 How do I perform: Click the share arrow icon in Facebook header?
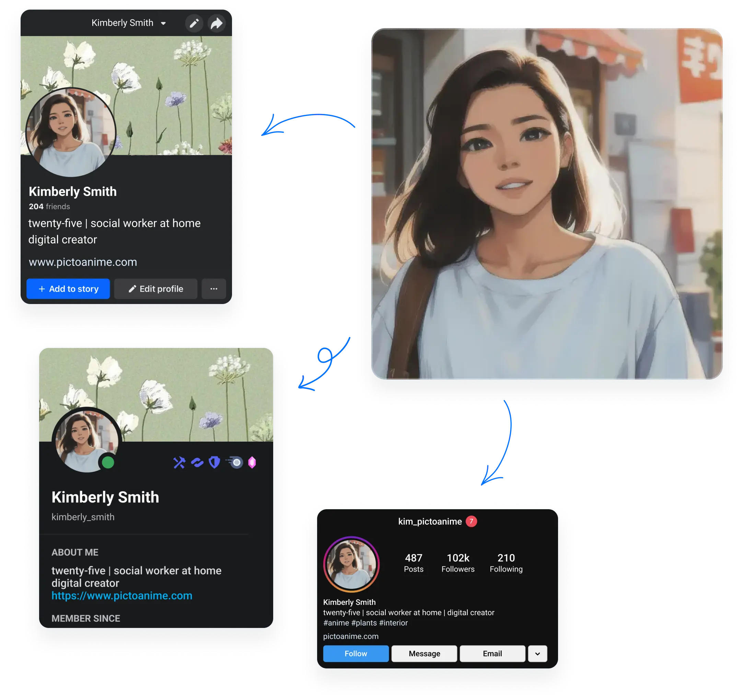point(217,23)
